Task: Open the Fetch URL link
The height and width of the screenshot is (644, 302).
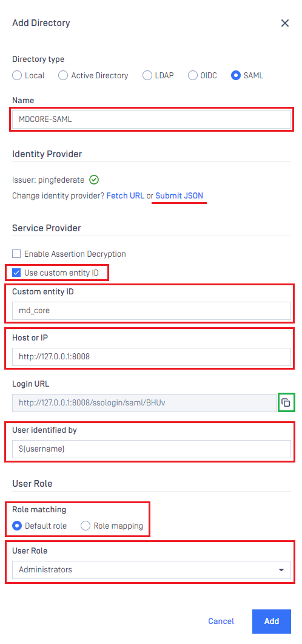Action: pos(125,196)
